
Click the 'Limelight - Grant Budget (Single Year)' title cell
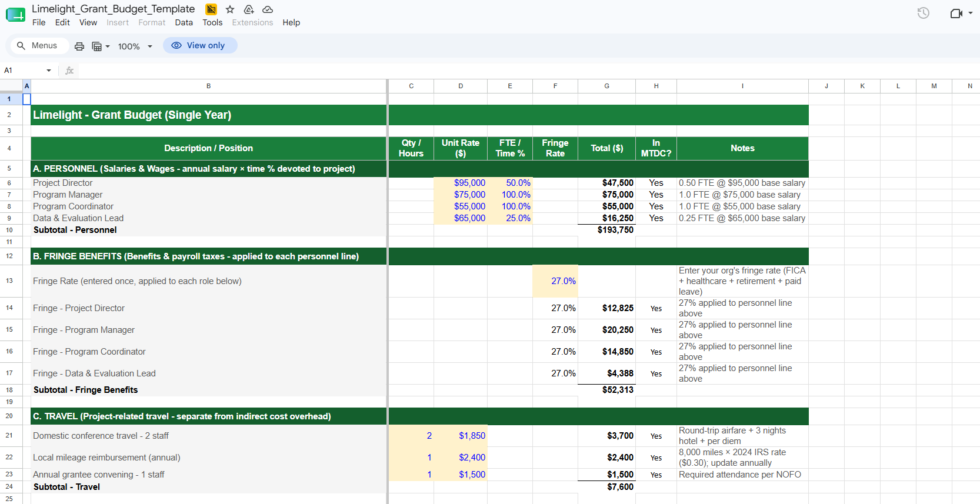(x=208, y=115)
